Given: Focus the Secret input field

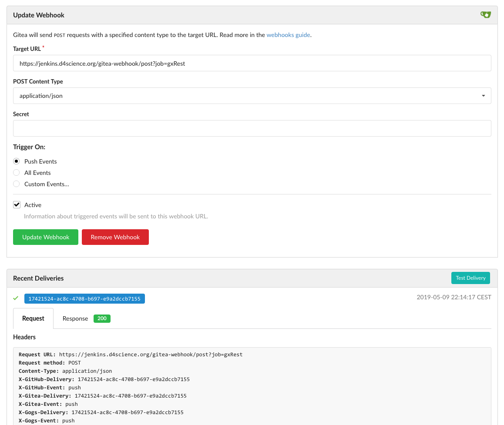Looking at the screenshot, I should [252, 128].
